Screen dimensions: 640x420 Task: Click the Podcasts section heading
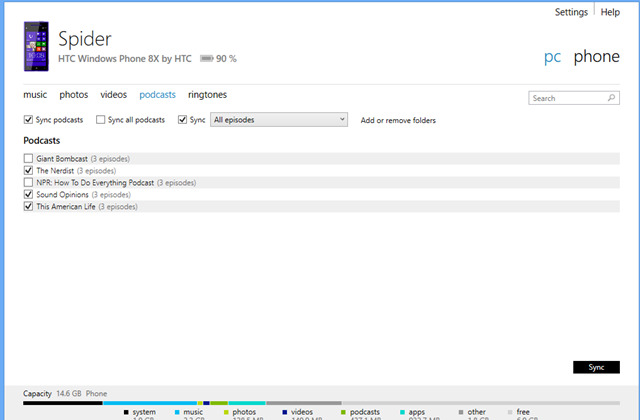(42, 140)
